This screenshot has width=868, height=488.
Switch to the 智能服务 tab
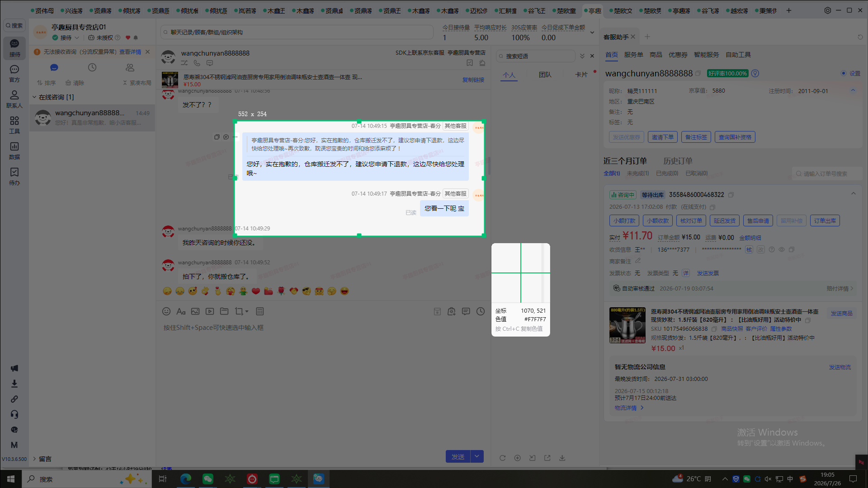coord(707,55)
